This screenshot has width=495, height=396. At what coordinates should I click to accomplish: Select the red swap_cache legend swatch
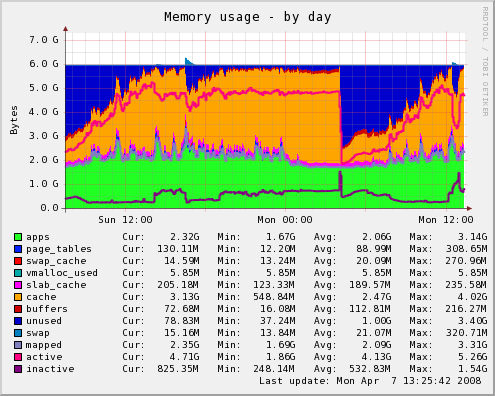18,261
